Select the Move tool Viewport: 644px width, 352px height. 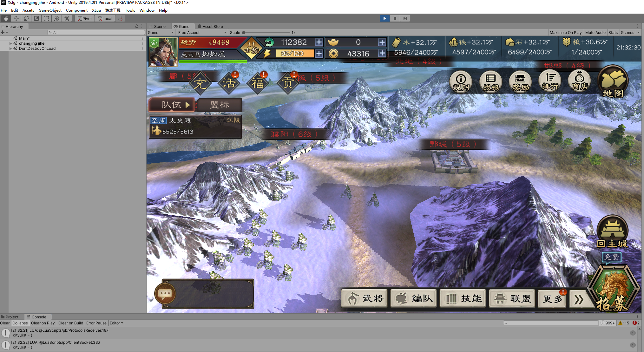click(x=16, y=18)
